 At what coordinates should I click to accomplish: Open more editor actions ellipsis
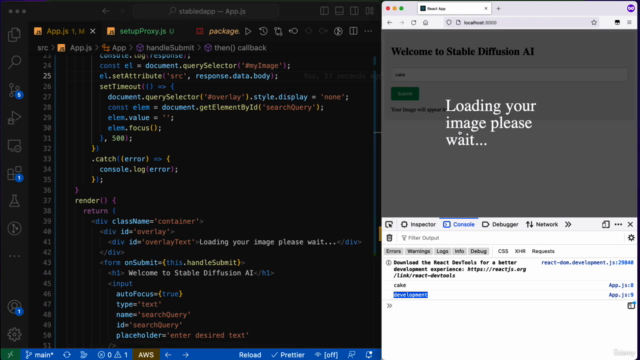(x=368, y=31)
